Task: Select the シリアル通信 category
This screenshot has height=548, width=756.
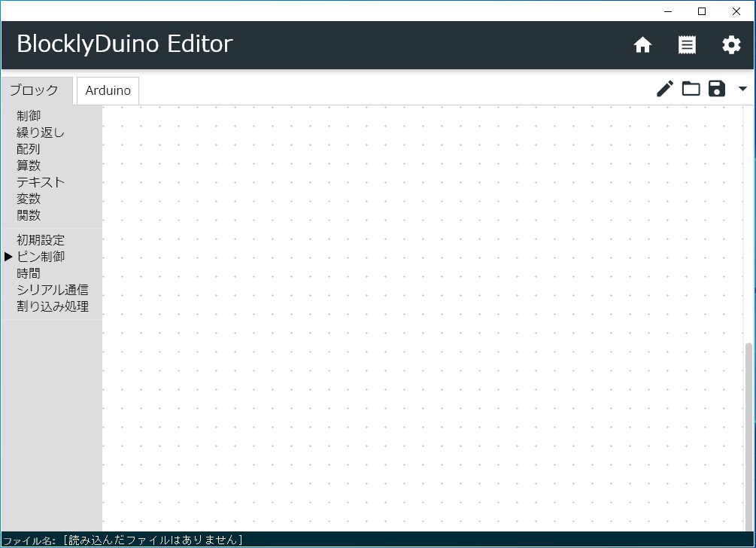Action: coord(53,290)
